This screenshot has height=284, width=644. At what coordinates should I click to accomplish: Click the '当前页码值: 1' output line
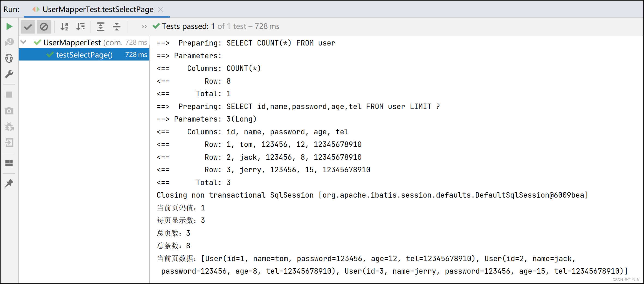(181, 208)
